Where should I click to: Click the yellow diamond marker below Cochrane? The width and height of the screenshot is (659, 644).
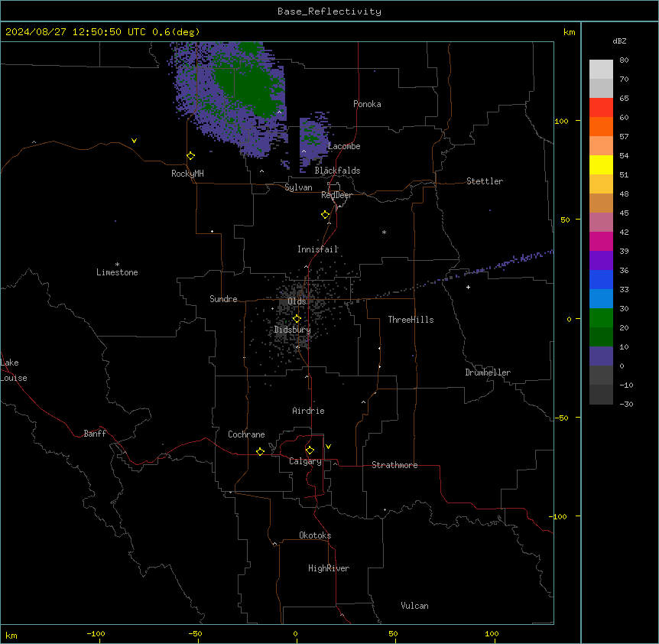pyautogui.click(x=260, y=451)
